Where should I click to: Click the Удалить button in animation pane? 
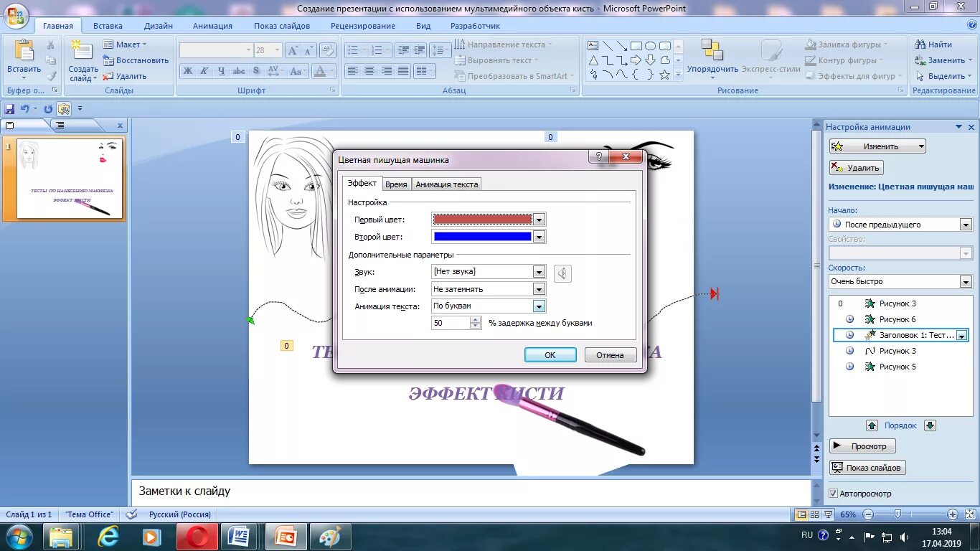point(856,168)
